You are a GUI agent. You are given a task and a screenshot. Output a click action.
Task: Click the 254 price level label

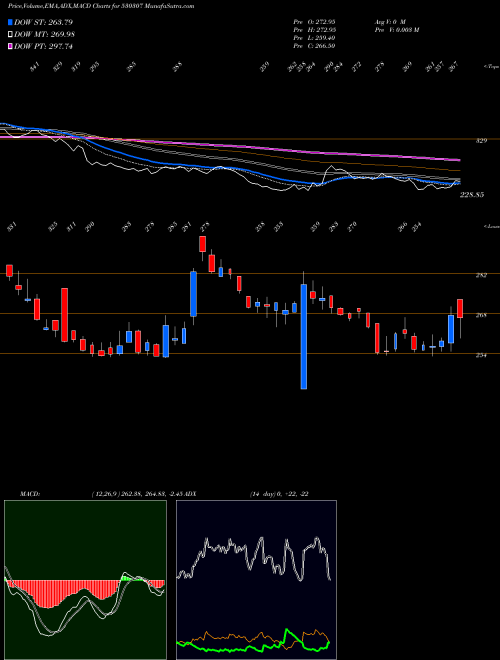482,355
